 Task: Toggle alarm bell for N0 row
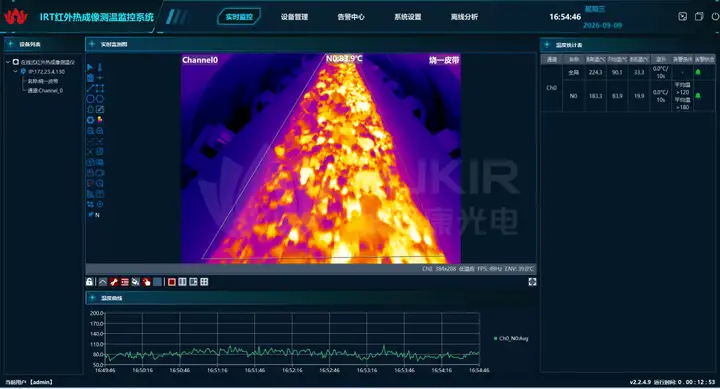click(x=698, y=96)
